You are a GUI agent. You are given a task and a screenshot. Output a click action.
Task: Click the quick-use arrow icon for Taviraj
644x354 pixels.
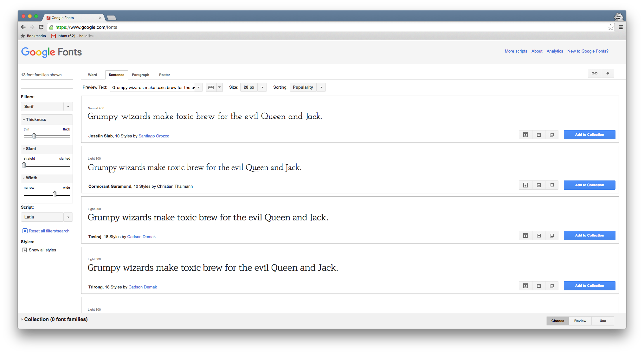[x=538, y=236]
